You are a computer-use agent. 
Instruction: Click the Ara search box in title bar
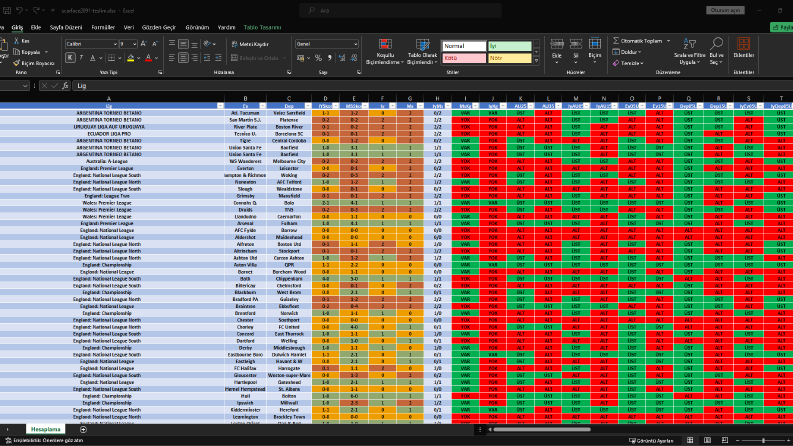[x=401, y=10]
